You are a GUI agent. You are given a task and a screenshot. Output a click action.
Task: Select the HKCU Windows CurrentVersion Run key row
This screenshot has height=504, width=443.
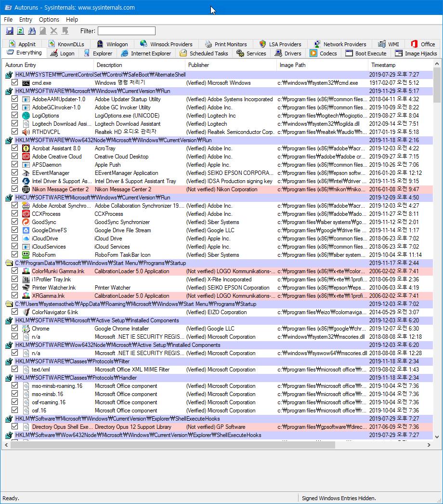(219, 198)
